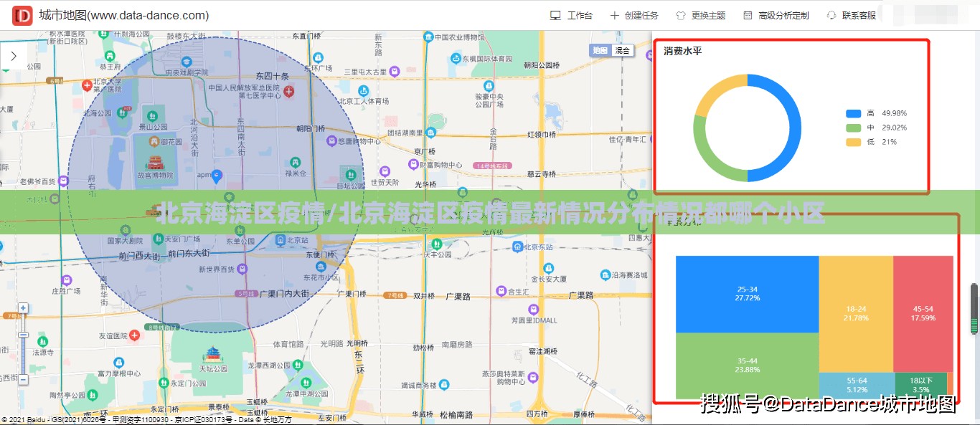Screen dimensions: 980x425
Task: Click the 恭王府 marker icon
Action: click(x=109, y=55)
